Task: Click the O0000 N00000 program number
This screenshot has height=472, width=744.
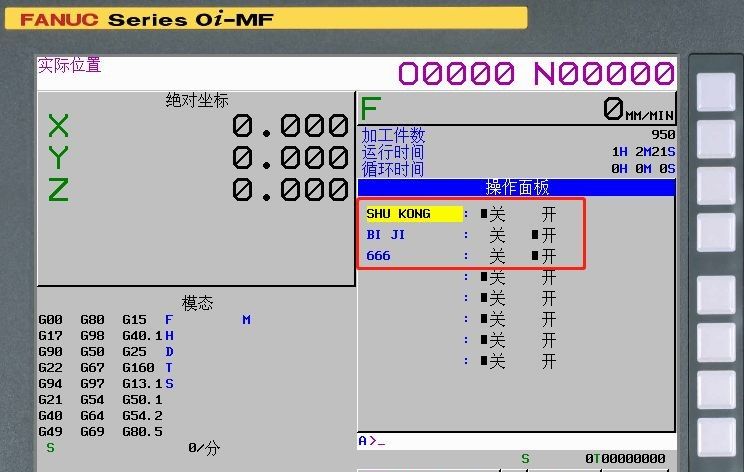Action: 536,74
